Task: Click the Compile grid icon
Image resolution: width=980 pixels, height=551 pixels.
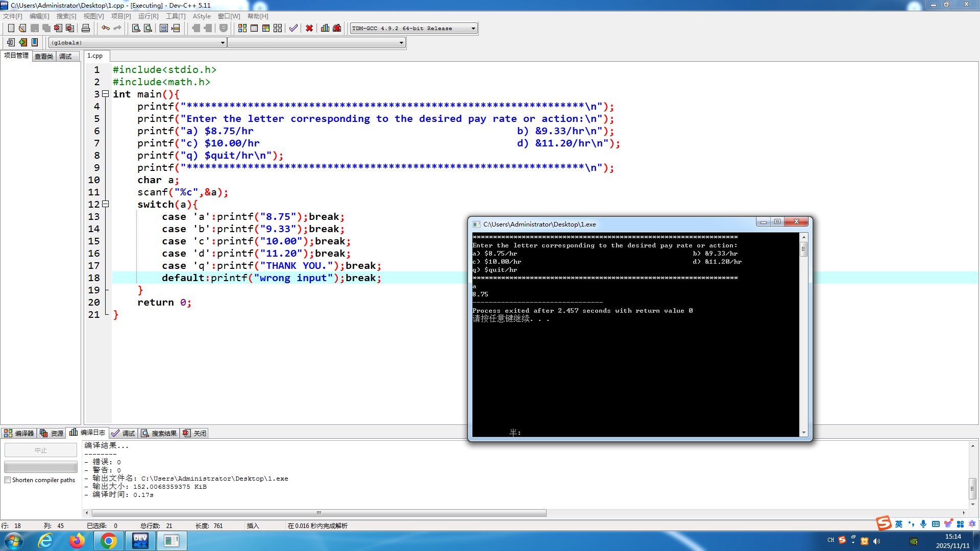Action: click(x=242, y=28)
